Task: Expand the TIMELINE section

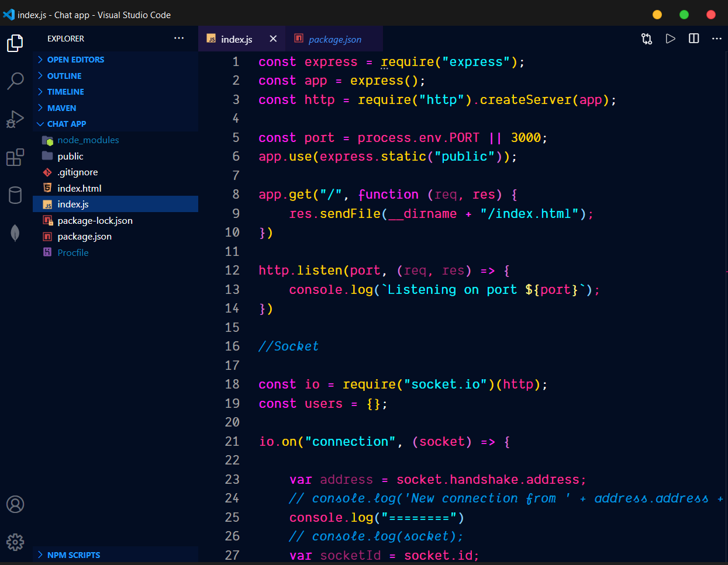Action: coord(115,92)
